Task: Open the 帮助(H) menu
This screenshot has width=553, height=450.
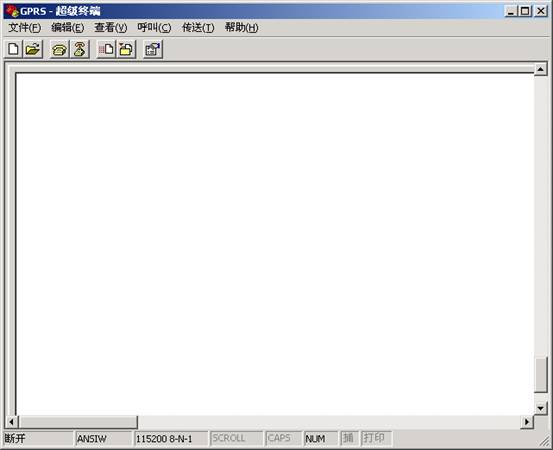Action: (x=242, y=28)
